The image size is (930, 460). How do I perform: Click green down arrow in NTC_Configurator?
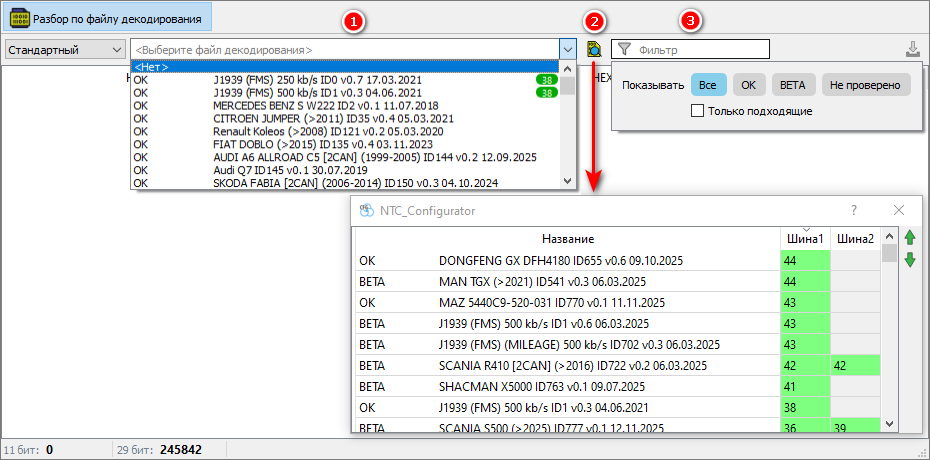(909, 260)
